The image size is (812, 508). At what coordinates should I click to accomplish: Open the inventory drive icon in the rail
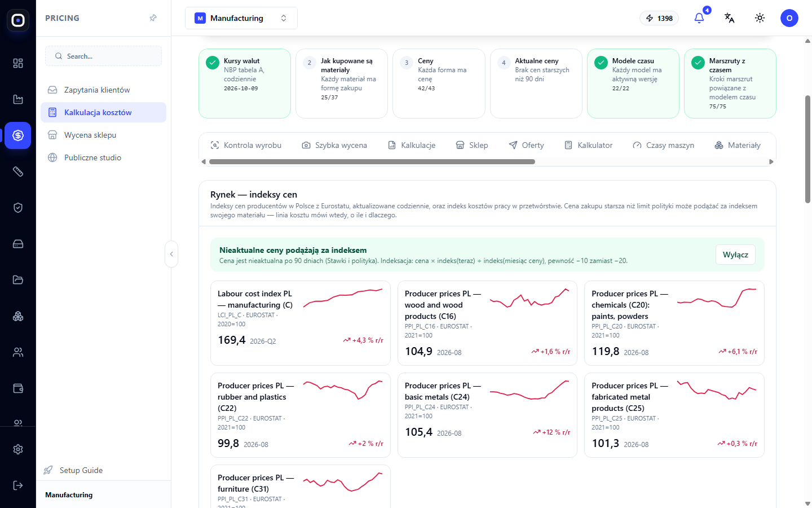click(x=18, y=244)
